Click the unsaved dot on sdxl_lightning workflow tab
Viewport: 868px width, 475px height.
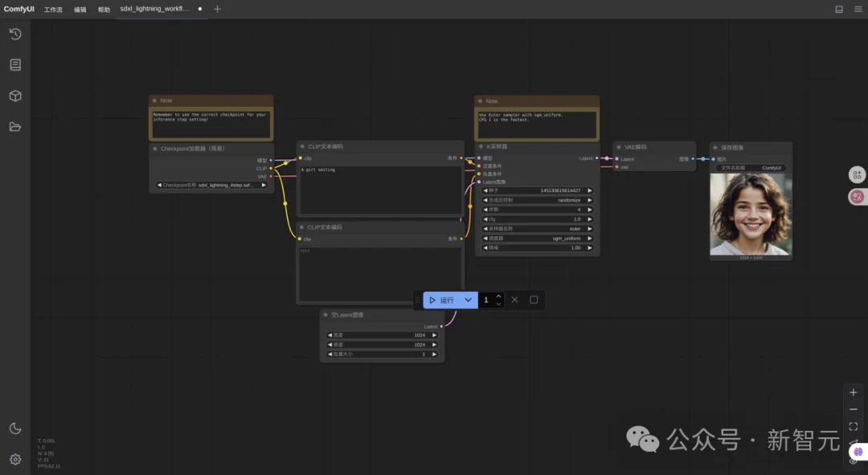(200, 9)
